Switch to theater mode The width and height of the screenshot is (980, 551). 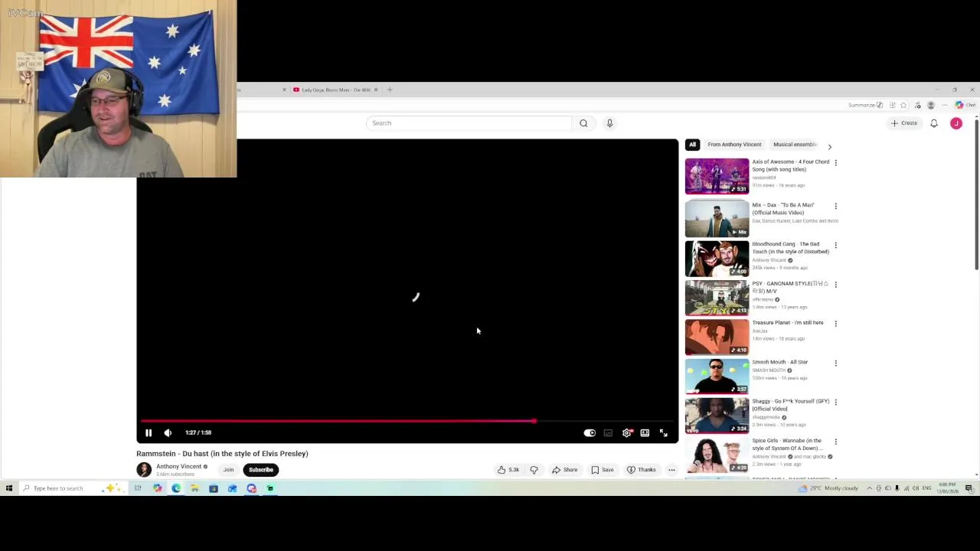(x=645, y=433)
